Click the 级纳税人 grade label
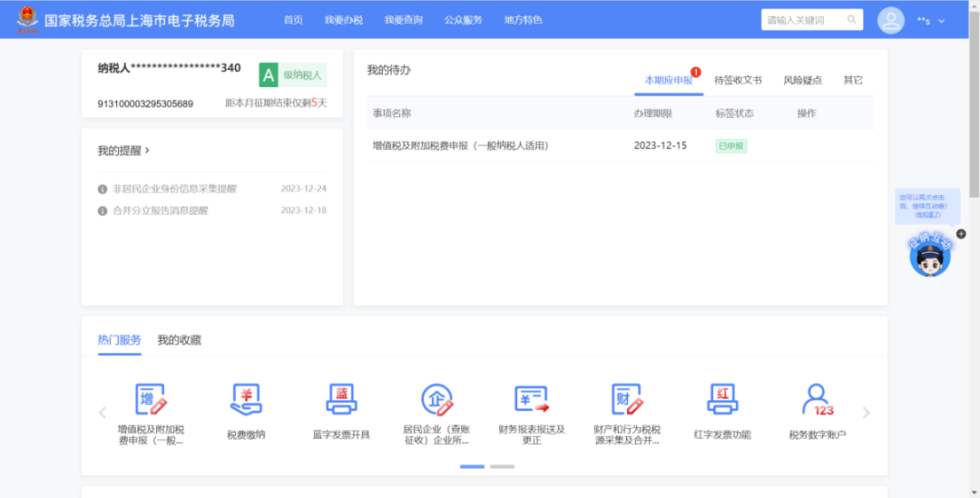This screenshot has height=498, width=980. (302, 75)
